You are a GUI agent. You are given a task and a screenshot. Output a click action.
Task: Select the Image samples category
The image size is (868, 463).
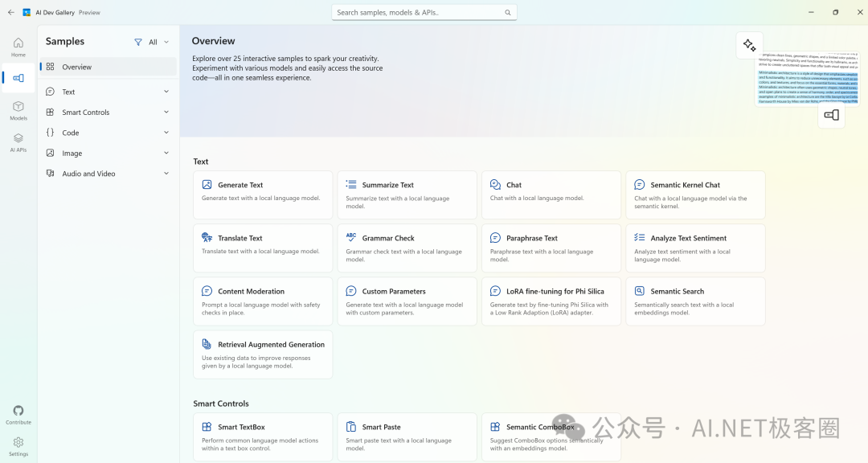108,153
